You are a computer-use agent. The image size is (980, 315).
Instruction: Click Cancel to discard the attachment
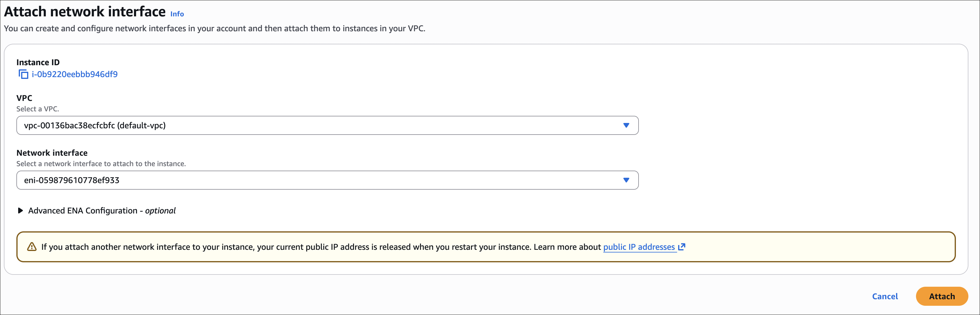pyautogui.click(x=884, y=296)
